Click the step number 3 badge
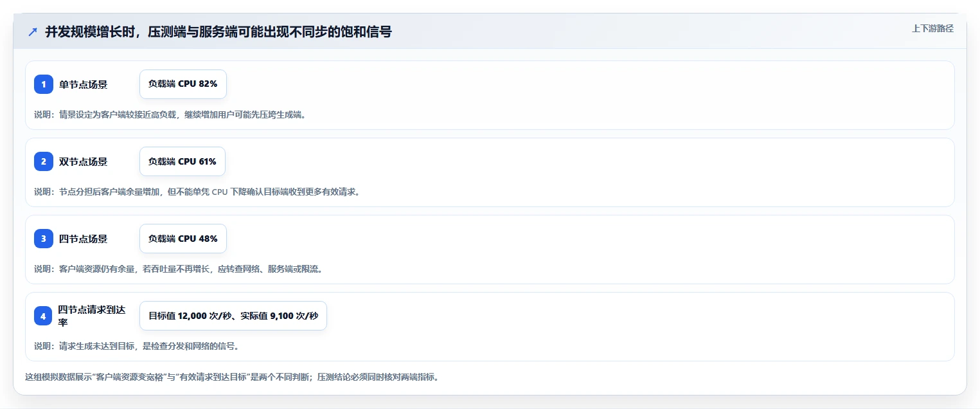This screenshot has height=409, width=980. (x=44, y=239)
